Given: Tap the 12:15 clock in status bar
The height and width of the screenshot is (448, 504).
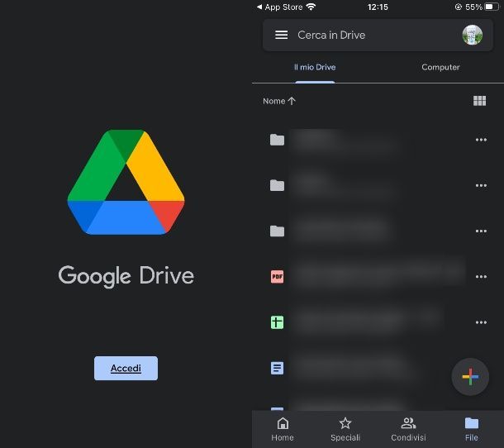Looking at the screenshot, I should pos(378,7).
